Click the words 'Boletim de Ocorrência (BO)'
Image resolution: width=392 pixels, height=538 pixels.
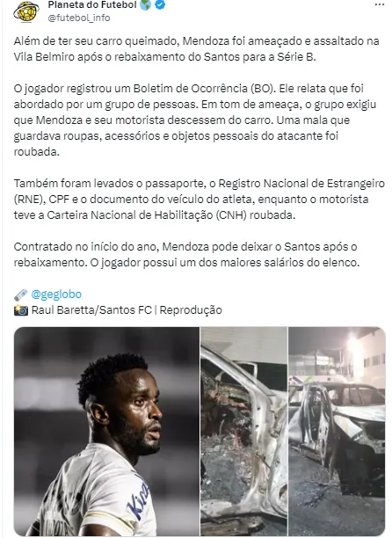[x=204, y=89]
